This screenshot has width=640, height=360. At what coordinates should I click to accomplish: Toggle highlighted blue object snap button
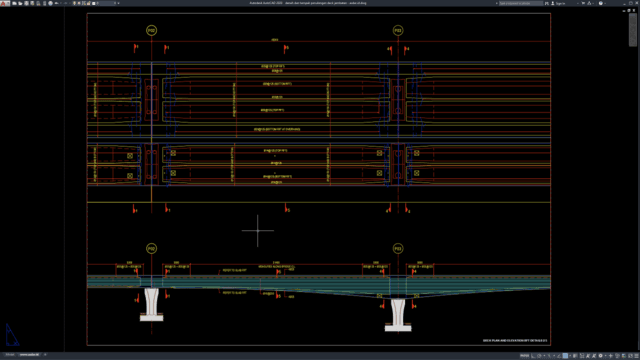[565, 356]
